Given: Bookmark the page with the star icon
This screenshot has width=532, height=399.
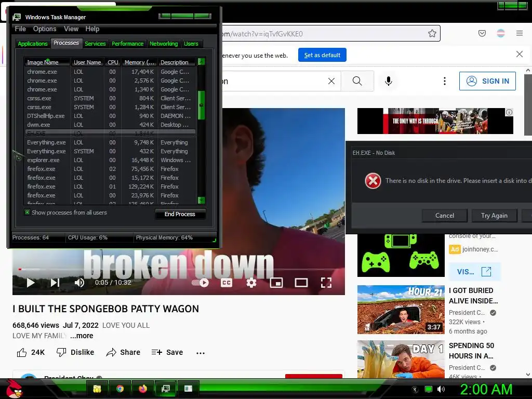Looking at the screenshot, I should tap(432, 33).
